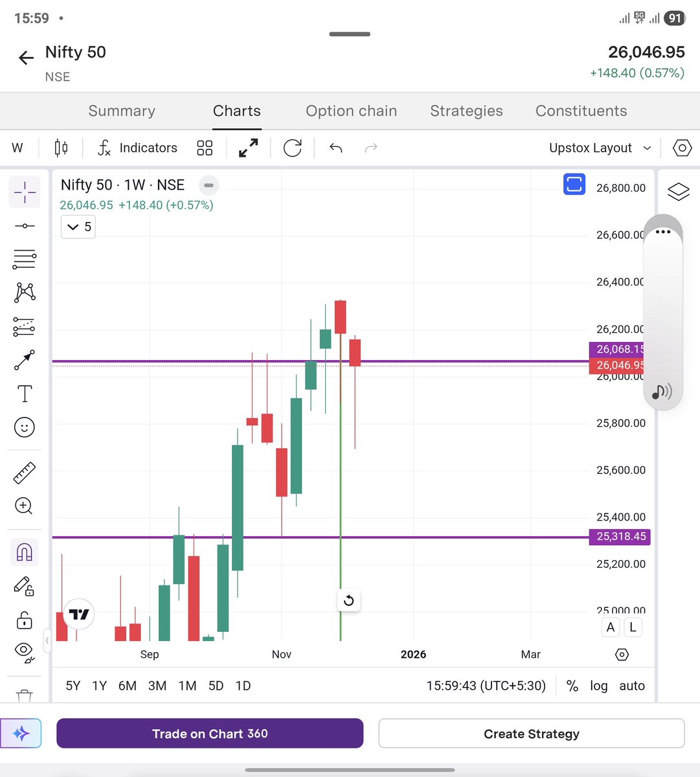This screenshot has height=777, width=700.
Task: Expand the 5 indicators legend chevron
Action: pyautogui.click(x=78, y=227)
